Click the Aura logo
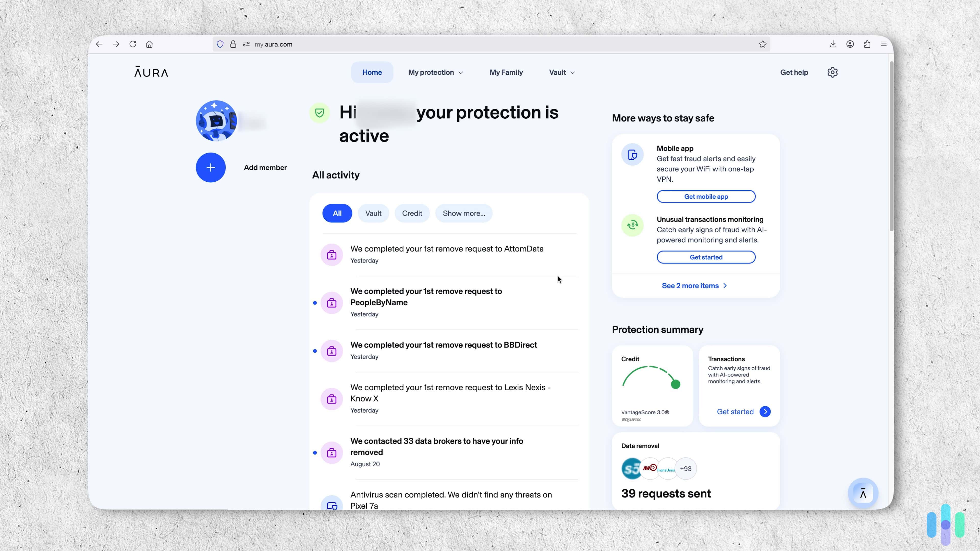 click(151, 72)
